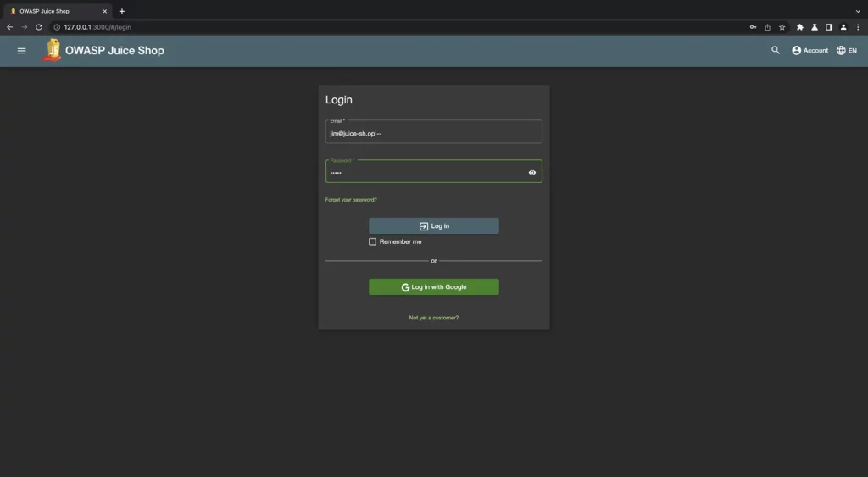
Task: Open the hamburger side menu
Action: (21, 50)
